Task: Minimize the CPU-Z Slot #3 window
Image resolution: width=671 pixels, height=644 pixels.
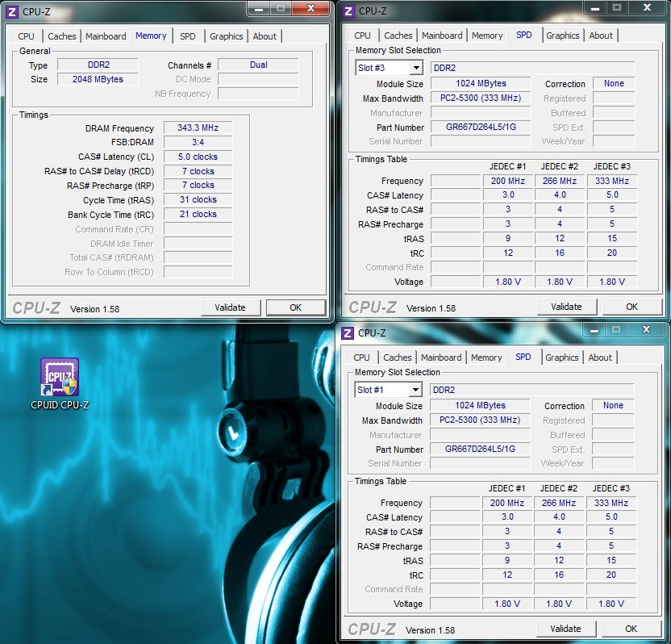Action: 595,8
